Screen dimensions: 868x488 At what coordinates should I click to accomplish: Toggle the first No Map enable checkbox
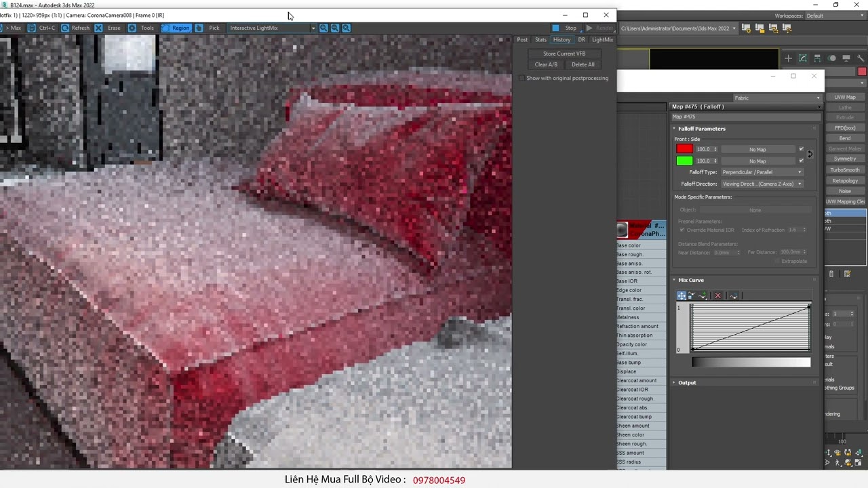tap(801, 149)
